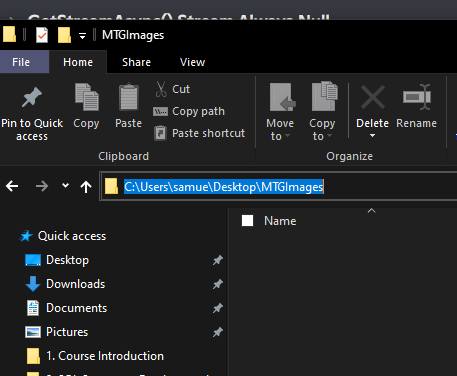Click Paste shortcut option
Viewport: 457px width, 376px height.
point(199,133)
